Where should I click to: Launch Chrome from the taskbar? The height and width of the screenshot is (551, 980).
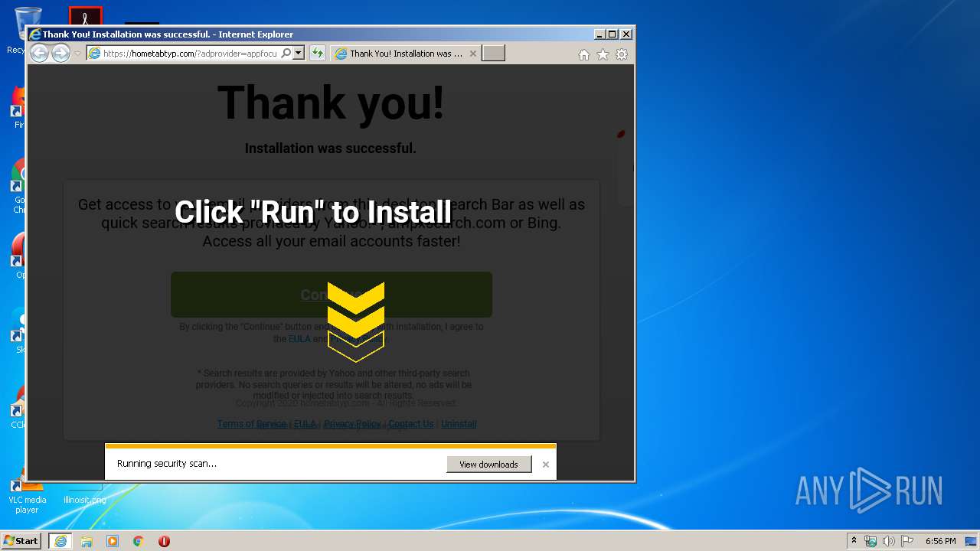(x=139, y=541)
